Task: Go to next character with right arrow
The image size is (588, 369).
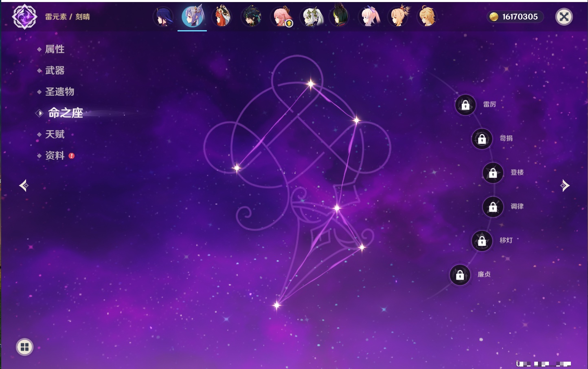Action: (565, 186)
